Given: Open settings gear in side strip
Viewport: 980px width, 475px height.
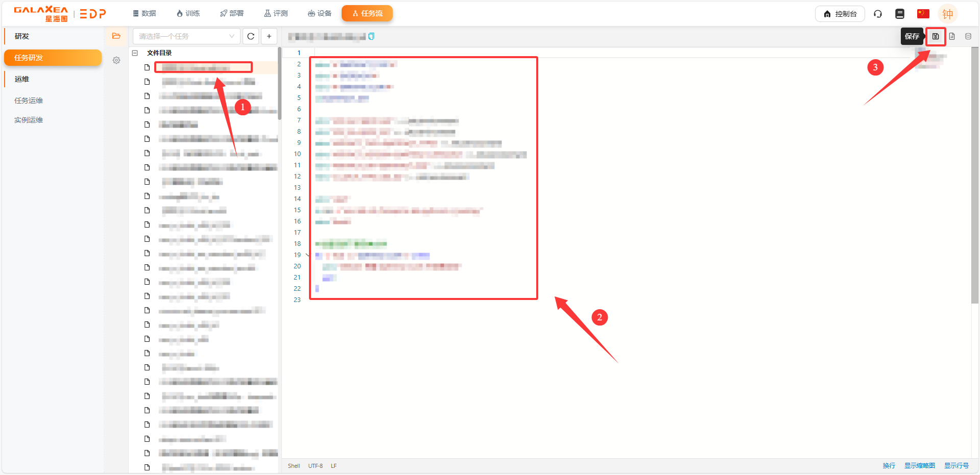Looking at the screenshot, I should (116, 60).
